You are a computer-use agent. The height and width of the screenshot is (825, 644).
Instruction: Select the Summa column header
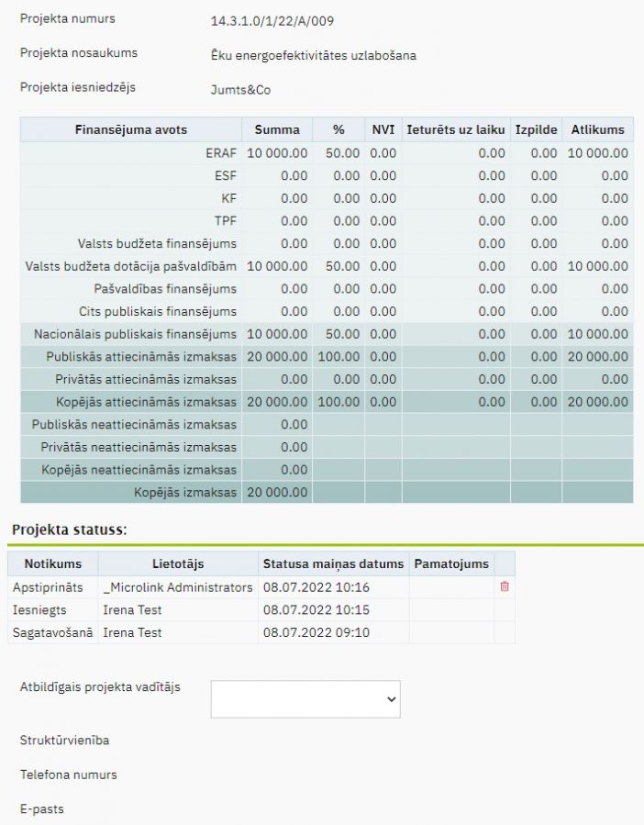[x=277, y=130]
